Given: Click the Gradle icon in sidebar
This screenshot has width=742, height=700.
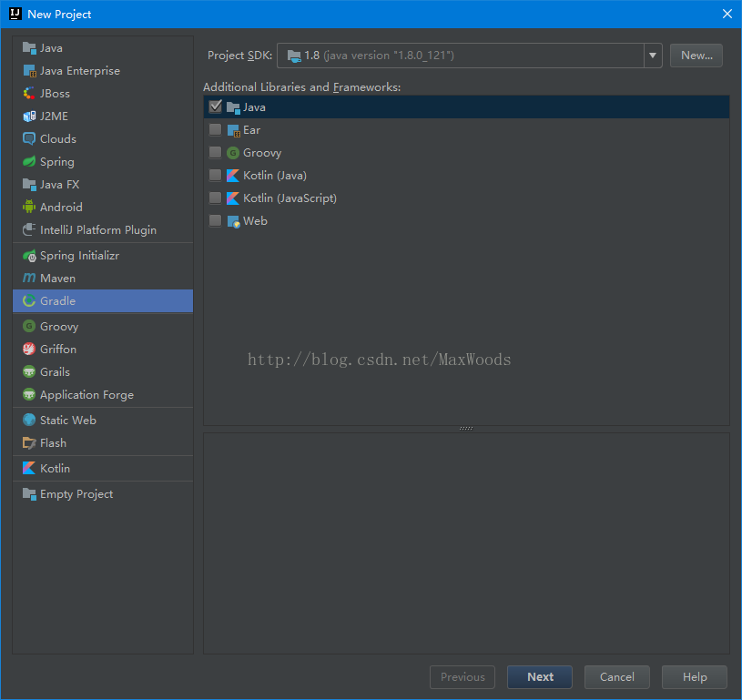Looking at the screenshot, I should click(29, 300).
